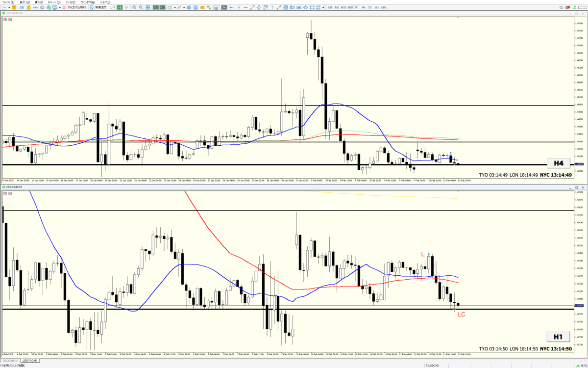Viewport: 588px width, 368px height.
Task: Toggle アルゴリズム取引 algo trading
Action: [x=74, y=7]
